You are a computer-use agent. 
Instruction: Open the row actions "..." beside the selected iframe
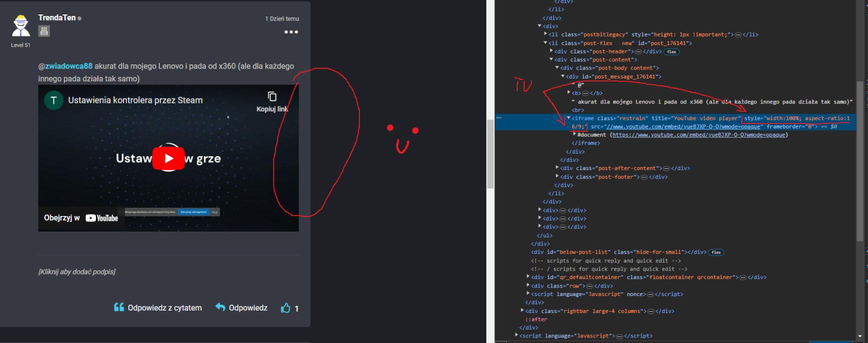point(499,118)
